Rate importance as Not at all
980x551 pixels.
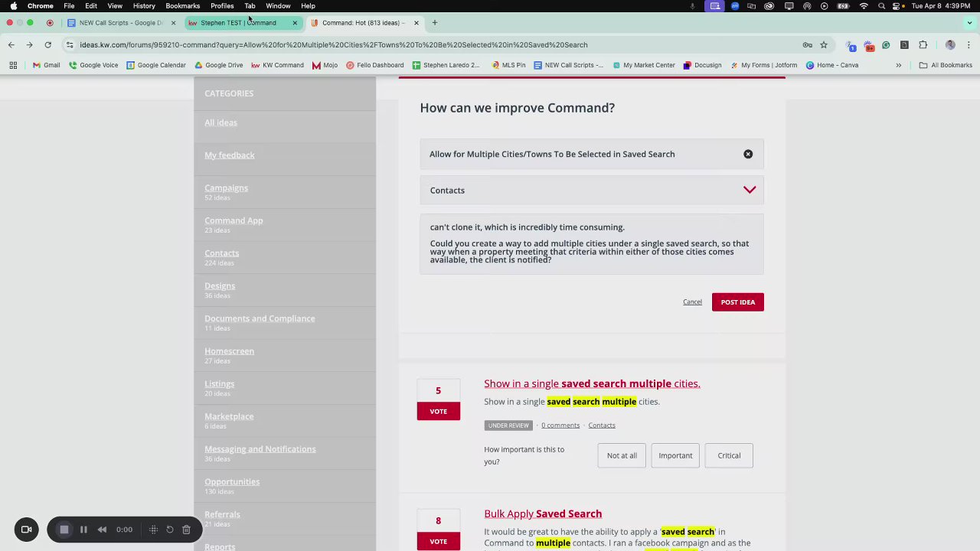(622, 455)
